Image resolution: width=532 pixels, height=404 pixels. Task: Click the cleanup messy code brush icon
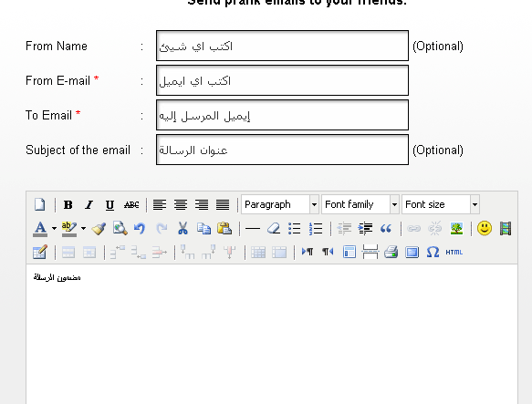tap(99, 228)
